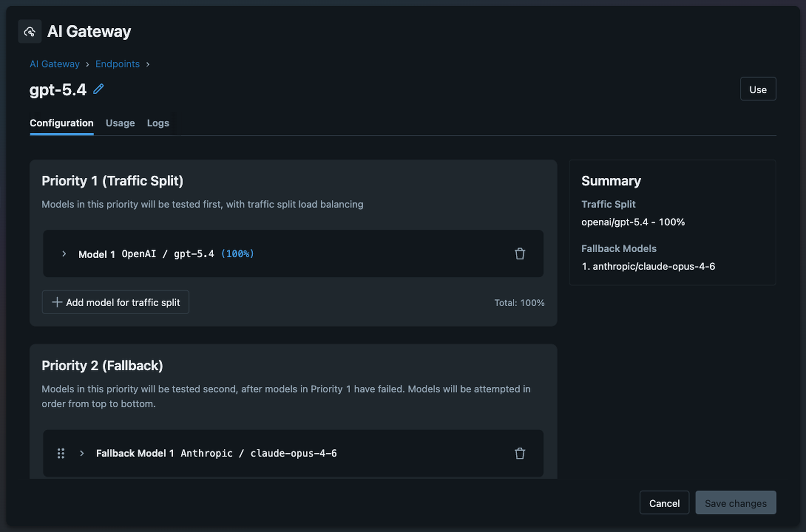The width and height of the screenshot is (806, 532).
Task: Select the Configuration tab
Action: [x=61, y=123]
